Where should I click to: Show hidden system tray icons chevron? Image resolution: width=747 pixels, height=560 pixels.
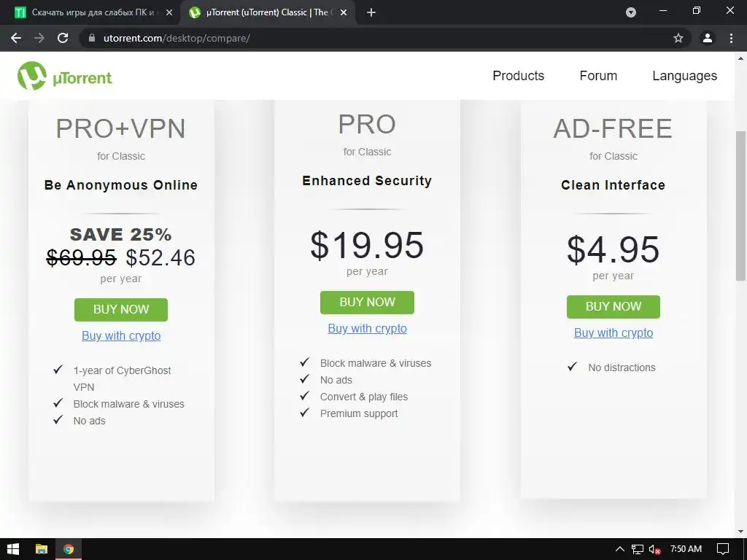pos(620,549)
